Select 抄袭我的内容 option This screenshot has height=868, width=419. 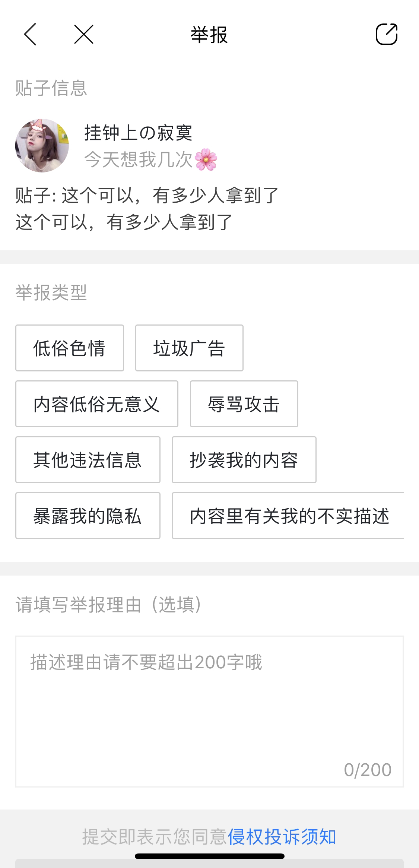[244, 460]
